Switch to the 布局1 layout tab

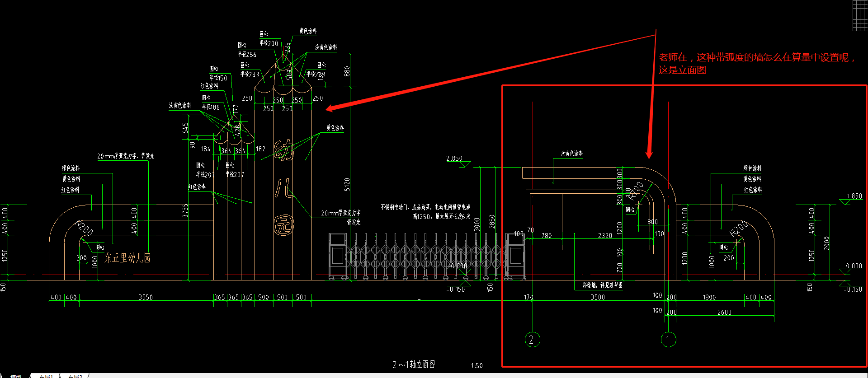46,376
